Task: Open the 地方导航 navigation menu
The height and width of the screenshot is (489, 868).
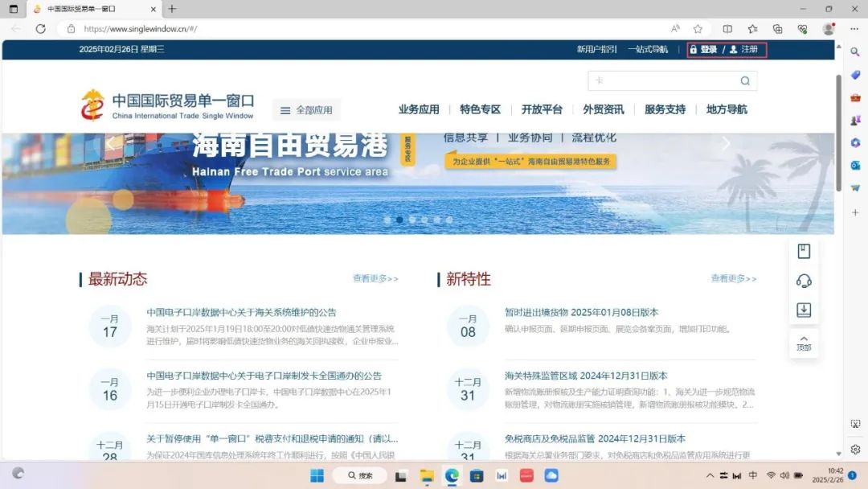Action: pyautogui.click(x=727, y=109)
